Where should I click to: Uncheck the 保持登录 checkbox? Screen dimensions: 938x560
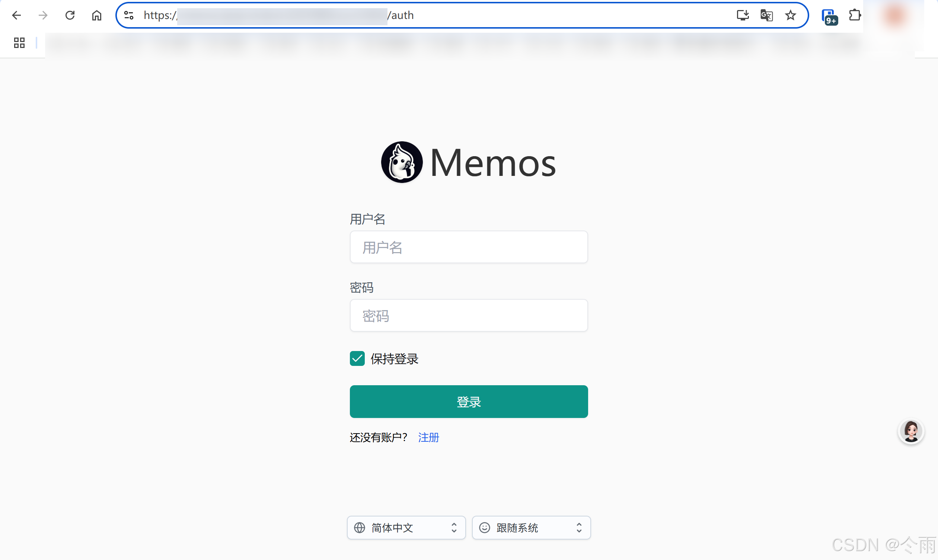[357, 358]
